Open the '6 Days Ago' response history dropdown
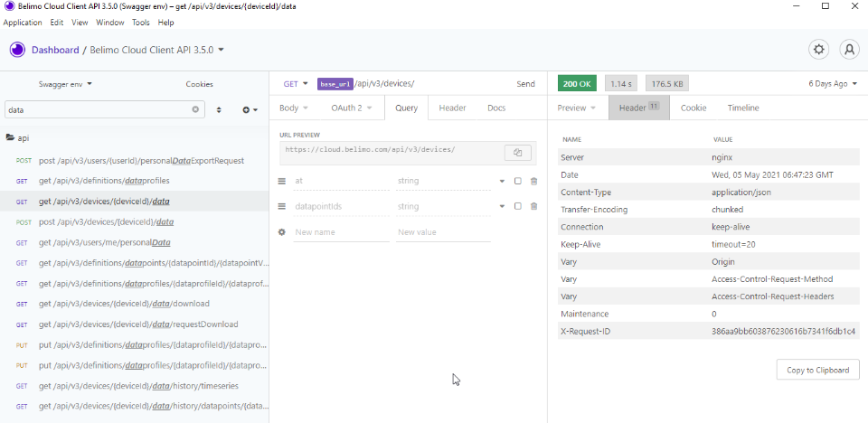The width and height of the screenshot is (868, 423). coord(833,84)
